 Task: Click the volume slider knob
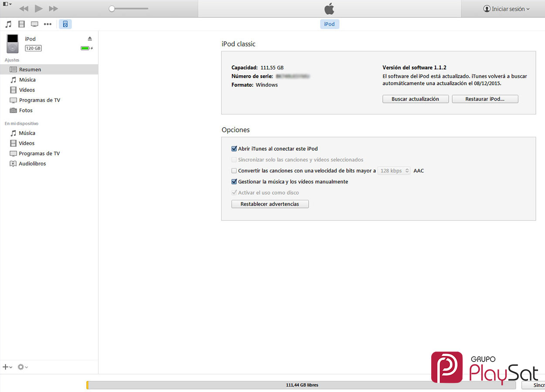coord(112,8)
